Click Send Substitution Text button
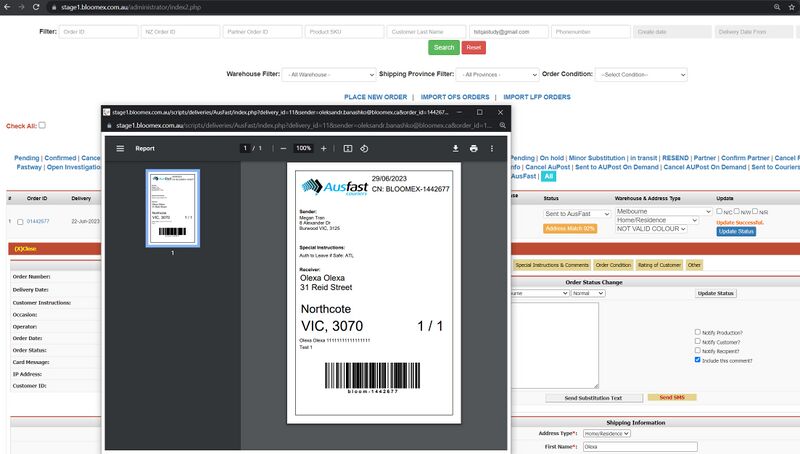The height and width of the screenshot is (454, 800). tap(593, 398)
